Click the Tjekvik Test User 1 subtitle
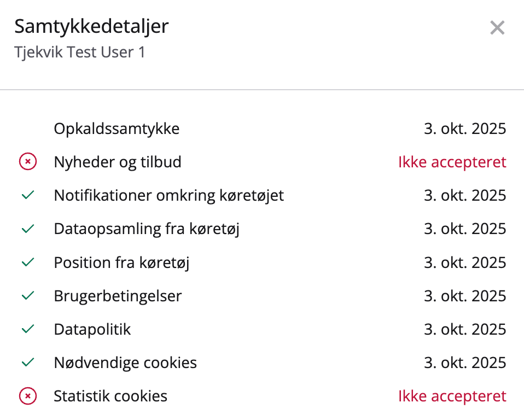The width and height of the screenshot is (524, 420). (x=80, y=52)
